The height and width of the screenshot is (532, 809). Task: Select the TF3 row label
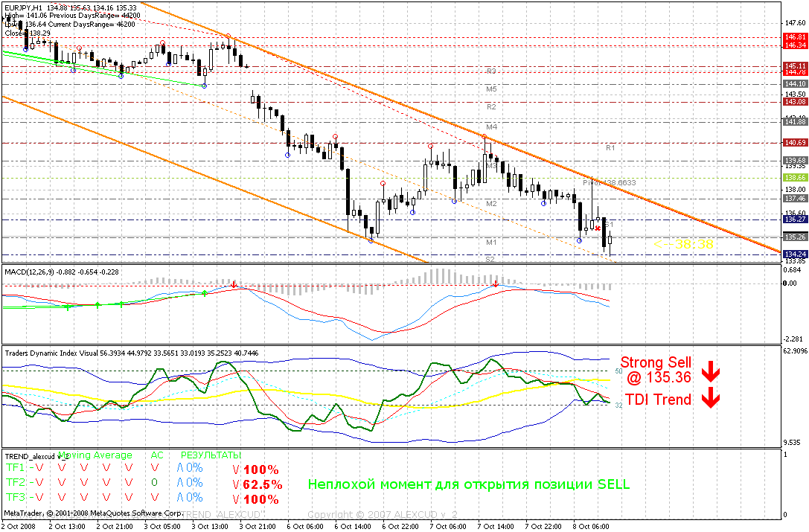click(16, 498)
